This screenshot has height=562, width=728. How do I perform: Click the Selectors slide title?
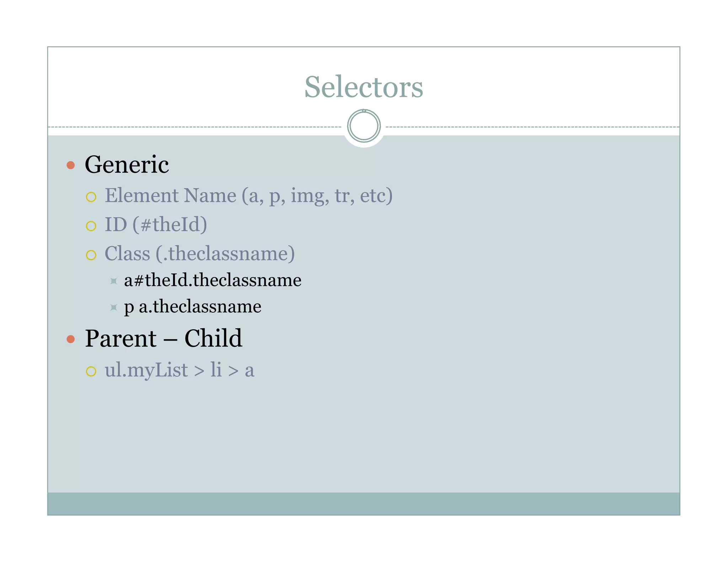364,87
